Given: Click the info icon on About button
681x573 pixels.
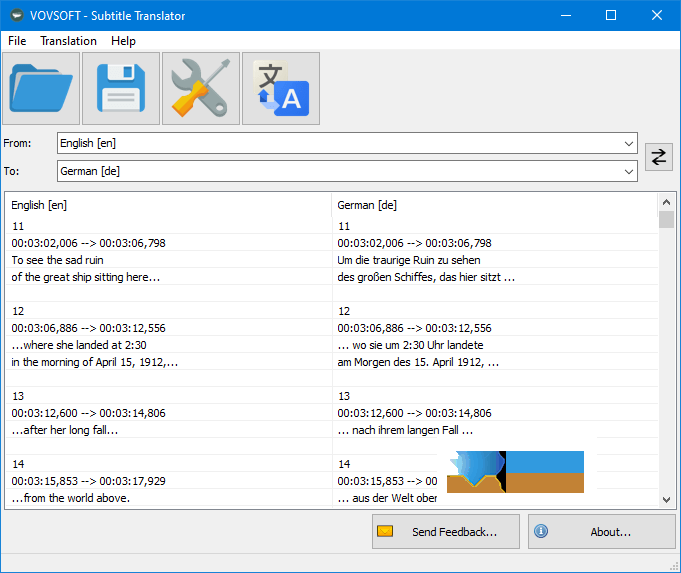Looking at the screenshot, I should coord(541,531).
